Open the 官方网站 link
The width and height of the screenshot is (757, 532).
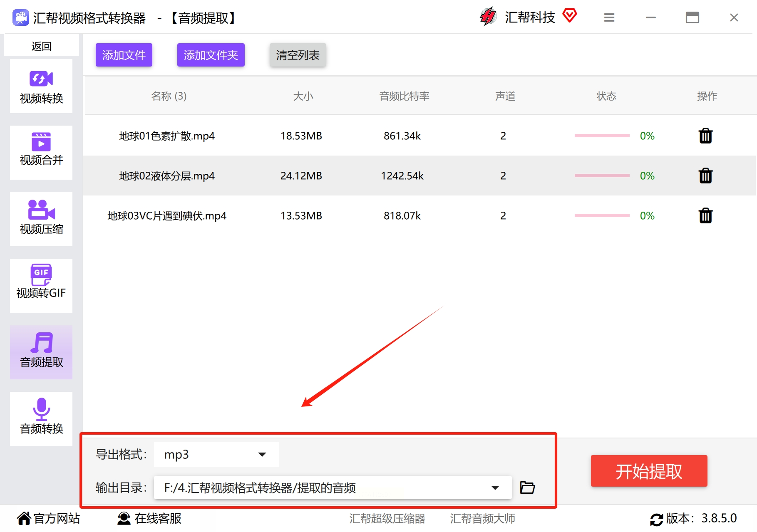coord(48,518)
